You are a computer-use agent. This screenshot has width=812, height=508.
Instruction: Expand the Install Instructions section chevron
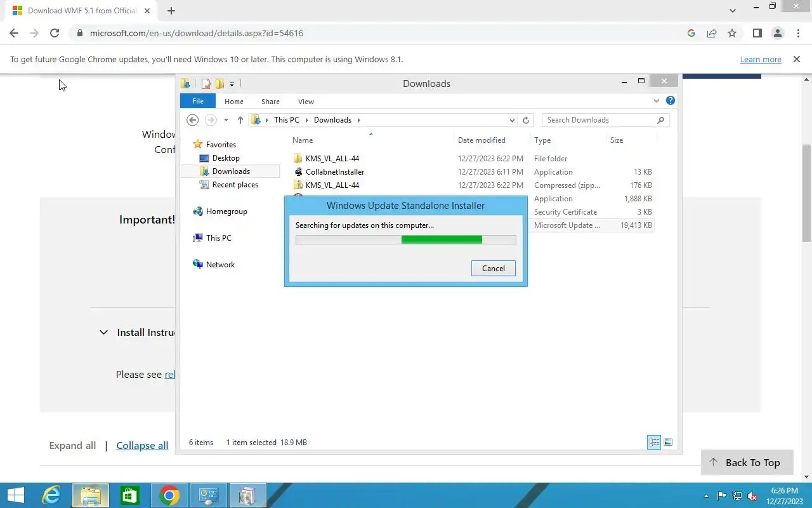pos(103,332)
